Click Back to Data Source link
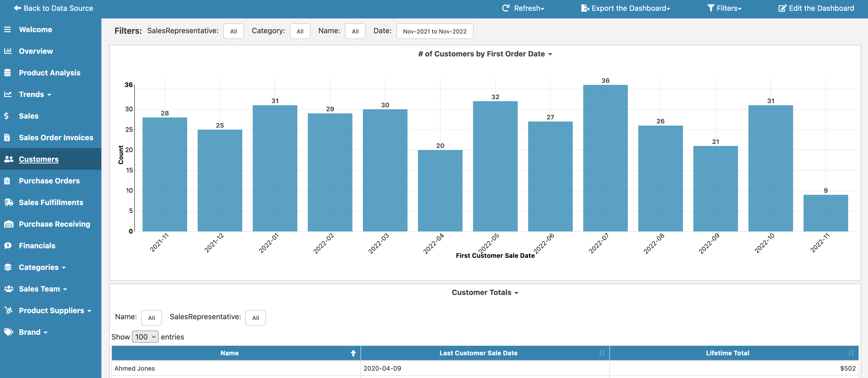Viewport: 868px width, 378px height. coord(53,8)
